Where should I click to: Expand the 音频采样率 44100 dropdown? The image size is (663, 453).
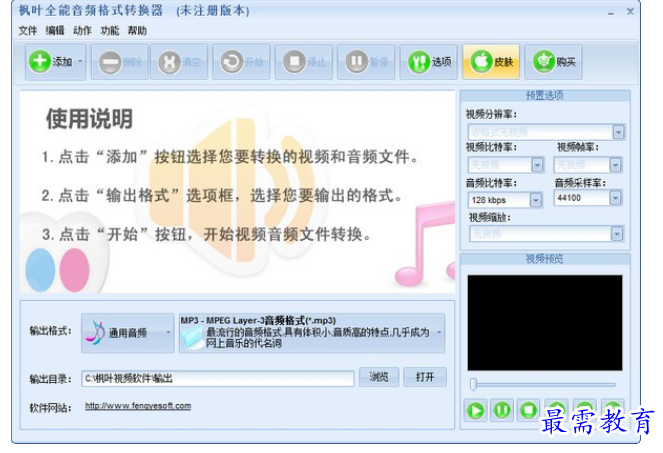[615, 198]
